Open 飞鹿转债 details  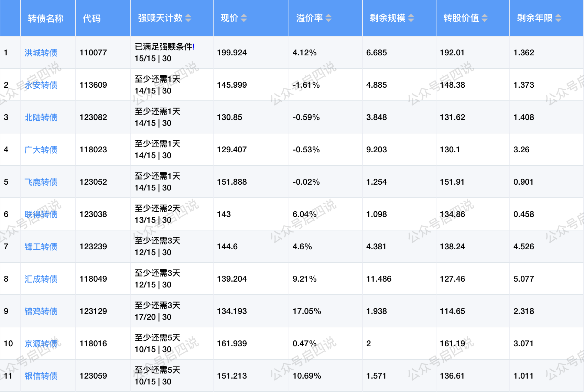pos(41,182)
